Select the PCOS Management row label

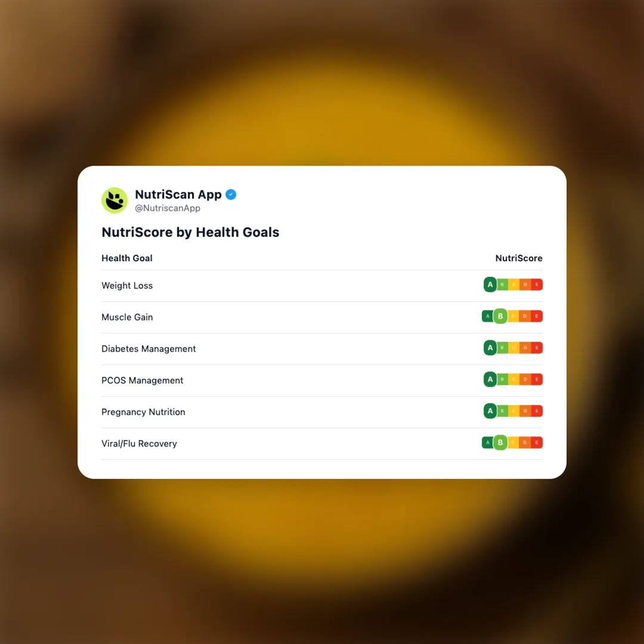[142, 380]
